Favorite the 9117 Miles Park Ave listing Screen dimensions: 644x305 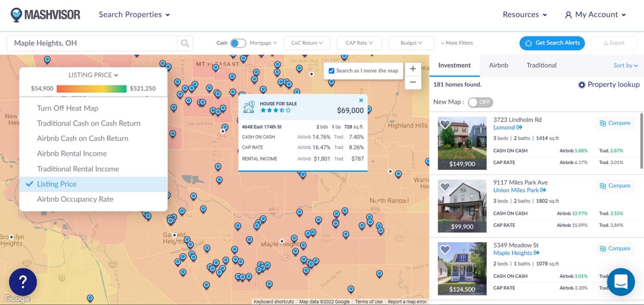[445, 187]
